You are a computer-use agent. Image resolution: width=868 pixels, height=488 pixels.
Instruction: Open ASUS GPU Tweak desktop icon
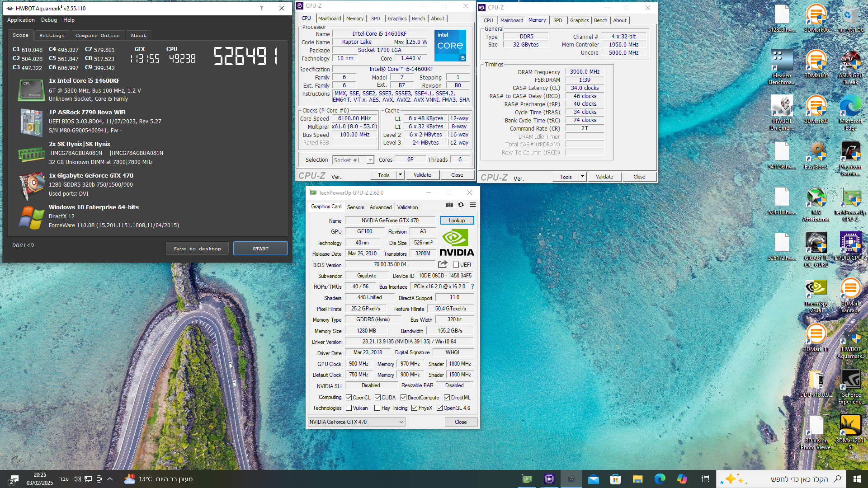[x=850, y=67]
